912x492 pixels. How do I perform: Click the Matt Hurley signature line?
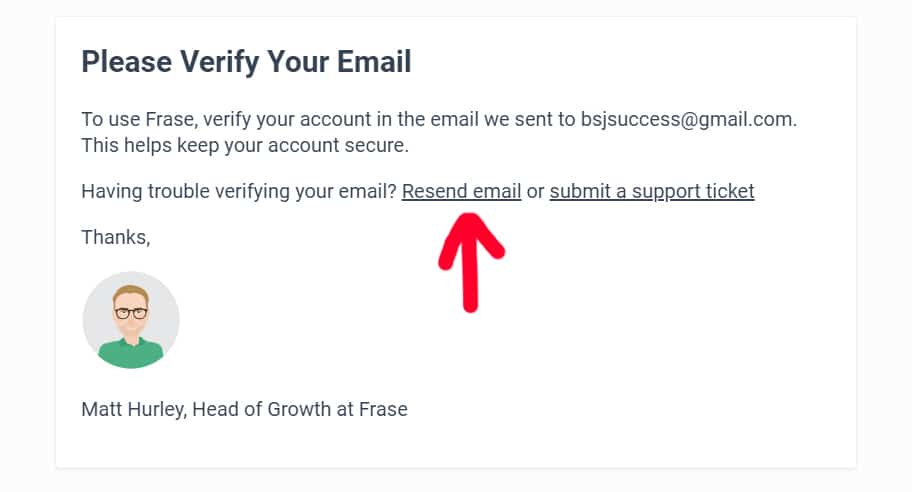[244, 409]
